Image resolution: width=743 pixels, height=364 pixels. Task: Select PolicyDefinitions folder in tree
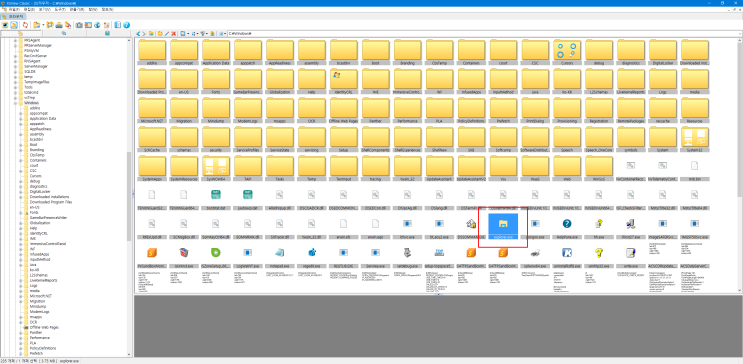point(43,348)
